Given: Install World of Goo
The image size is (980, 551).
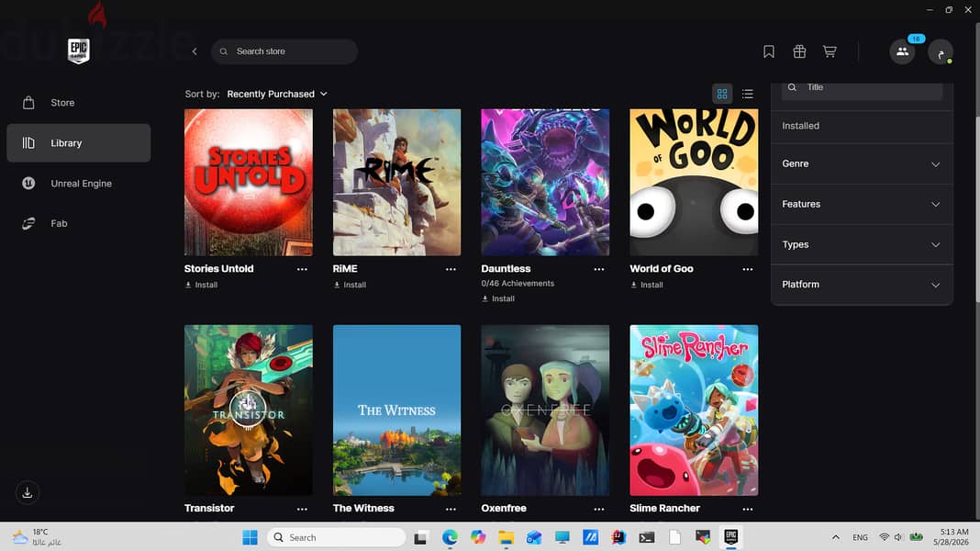Looking at the screenshot, I should tap(647, 285).
